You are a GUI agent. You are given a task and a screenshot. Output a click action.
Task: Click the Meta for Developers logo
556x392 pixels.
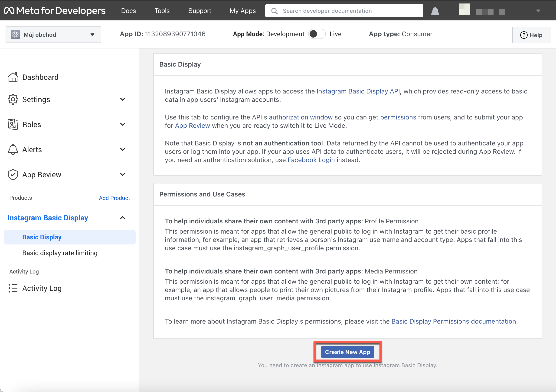pos(55,11)
